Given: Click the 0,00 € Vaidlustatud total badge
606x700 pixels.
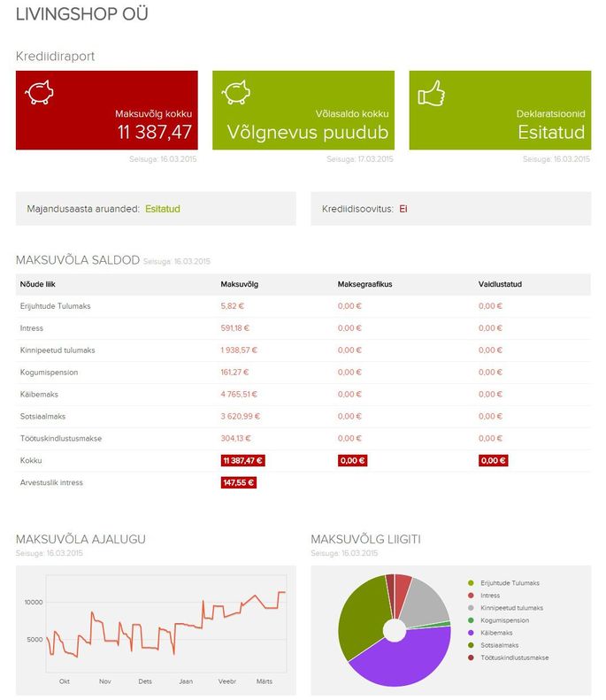Looking at the screenshot, I should (493, 461).
